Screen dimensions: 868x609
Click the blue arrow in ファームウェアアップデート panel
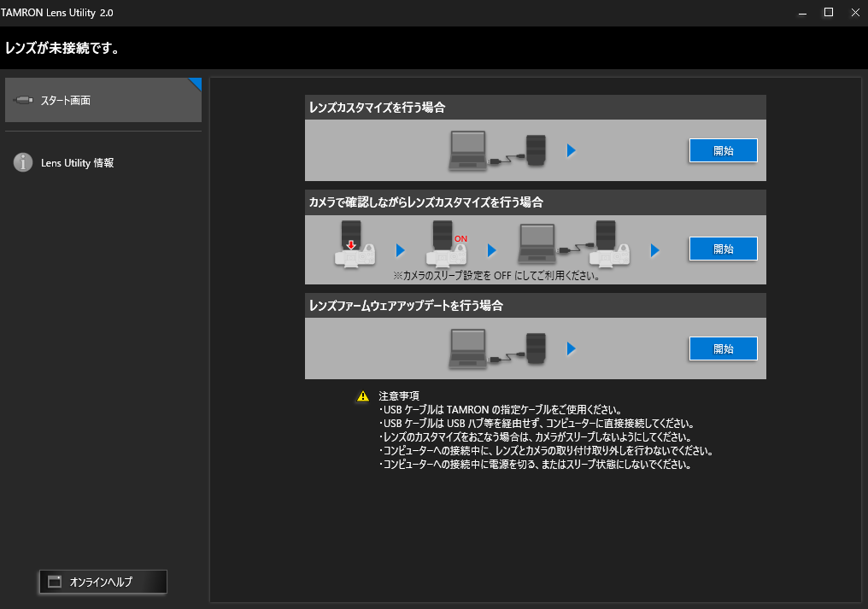coord(572,348)
